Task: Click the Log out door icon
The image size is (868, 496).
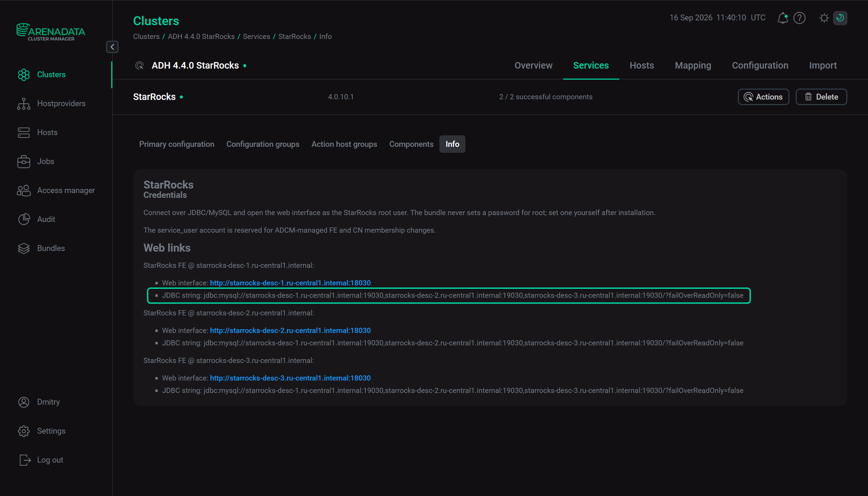Action: [25, 460]
